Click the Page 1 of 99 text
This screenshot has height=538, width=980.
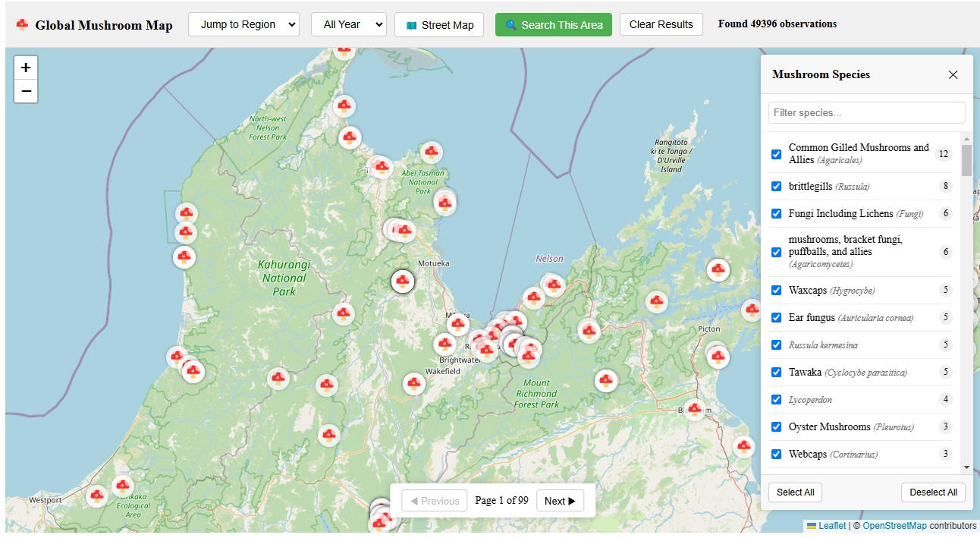501,501
